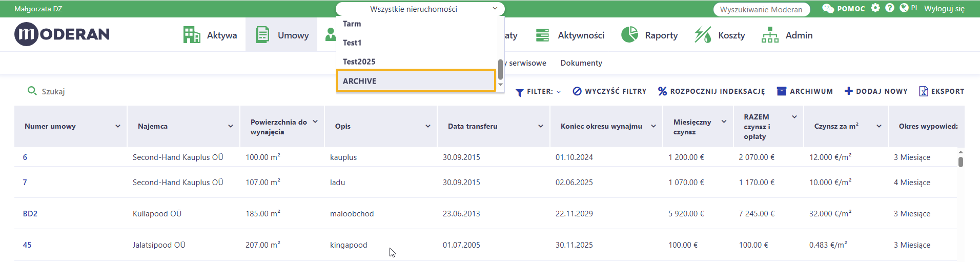The height and width of the screenshot is (262, 980).
Task: Click the magnifier search icon
Action: click(x=32, y=91)
